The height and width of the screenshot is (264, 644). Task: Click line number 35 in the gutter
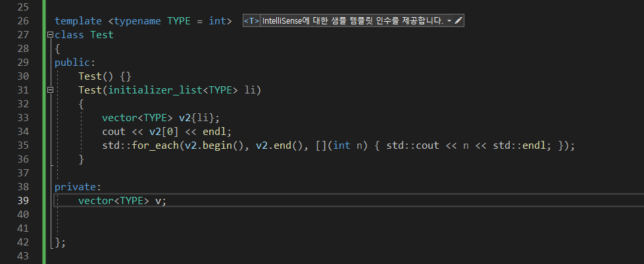coord(24,145)
